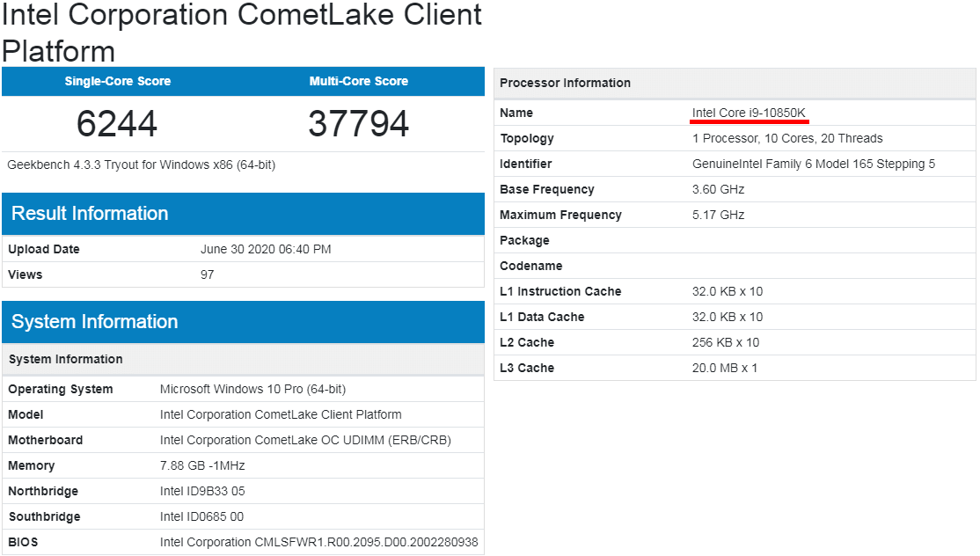Select the Geekbench 4.3.3 Tryout version line
The image size is (980, 556).
[x=142, y=165]
